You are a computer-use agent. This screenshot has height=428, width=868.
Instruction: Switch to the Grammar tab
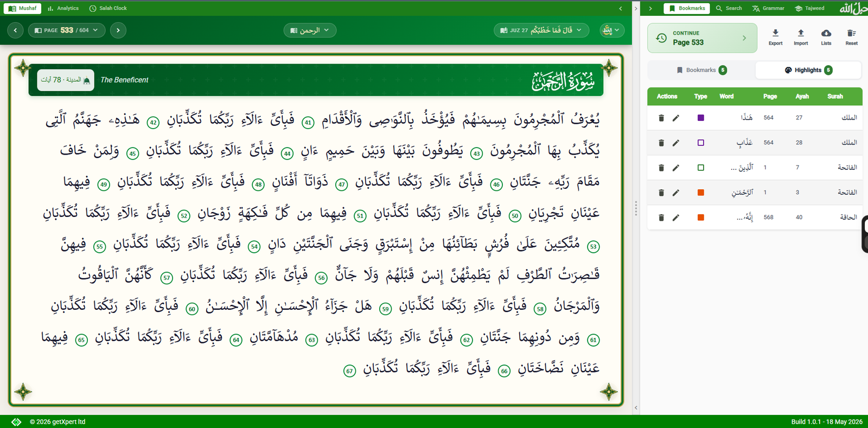click(x=768, y=8)
